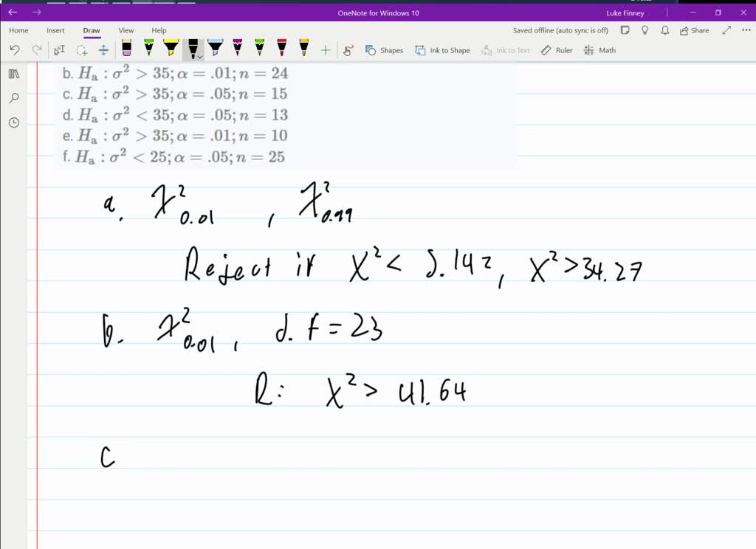Add a new pen with the plus icon
This screenshot has width=756, height=549.
coord(325,49)
